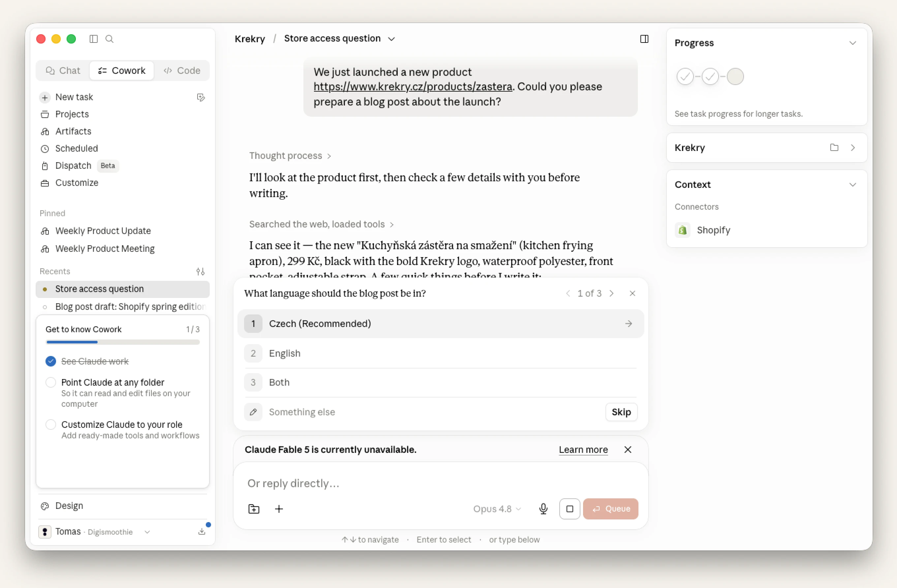The height and width of the screenshot is (588, 897).
Task: Click the Queue button
Action: [610, 509]
